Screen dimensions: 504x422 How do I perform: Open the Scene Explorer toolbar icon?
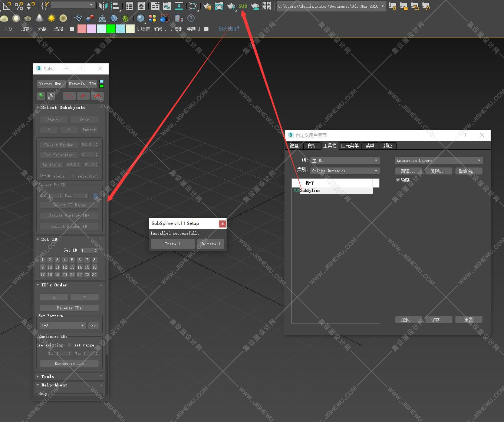[x=129, y=6]
